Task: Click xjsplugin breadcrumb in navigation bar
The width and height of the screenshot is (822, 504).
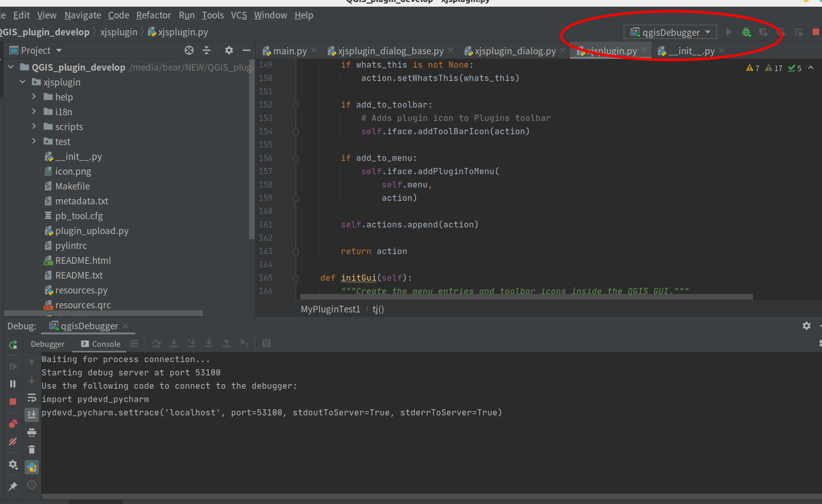Action: pos(119,32)
